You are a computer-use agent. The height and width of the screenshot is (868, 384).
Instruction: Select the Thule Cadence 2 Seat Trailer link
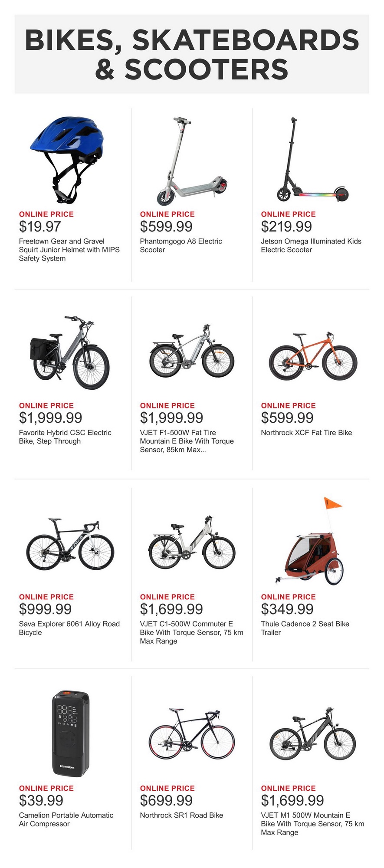305,628
